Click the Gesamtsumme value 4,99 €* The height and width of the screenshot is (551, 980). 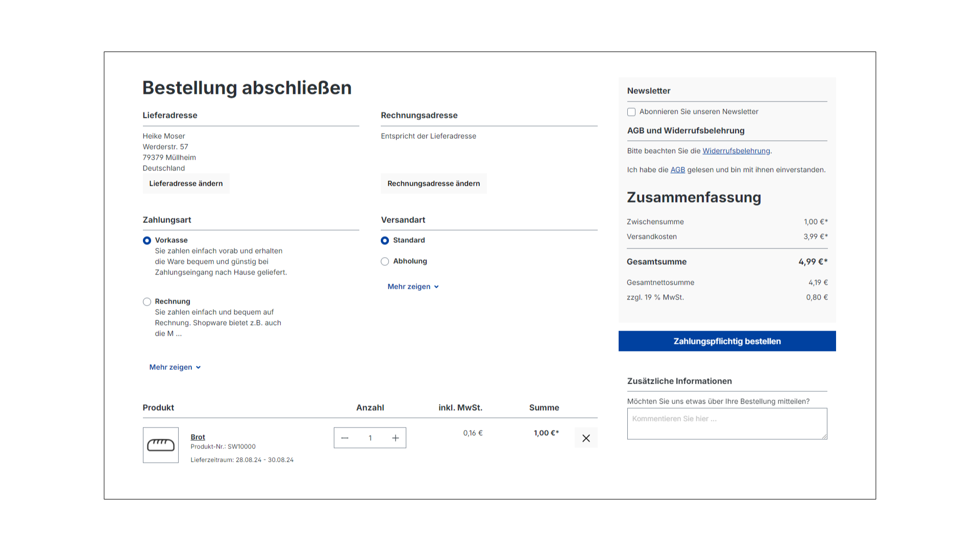point(813,262)
